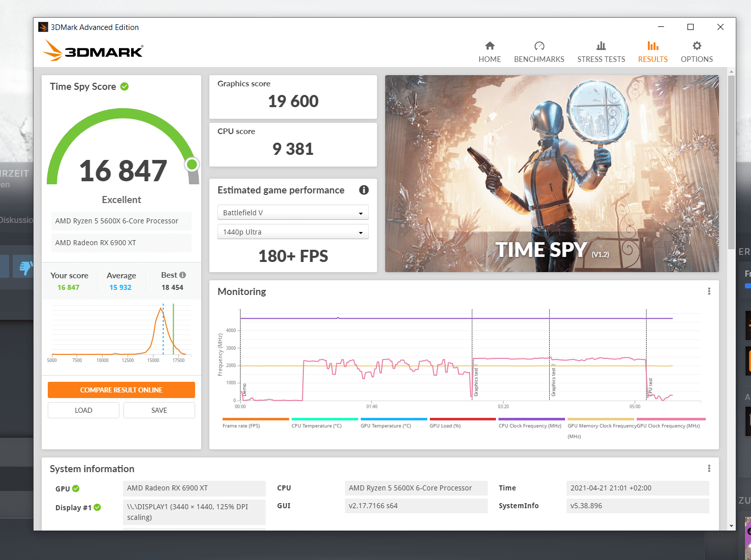Open the Benchmarks gauge icon
Image resolution: width=751 pixels, height=560 pixels.
tap(539, 46)
